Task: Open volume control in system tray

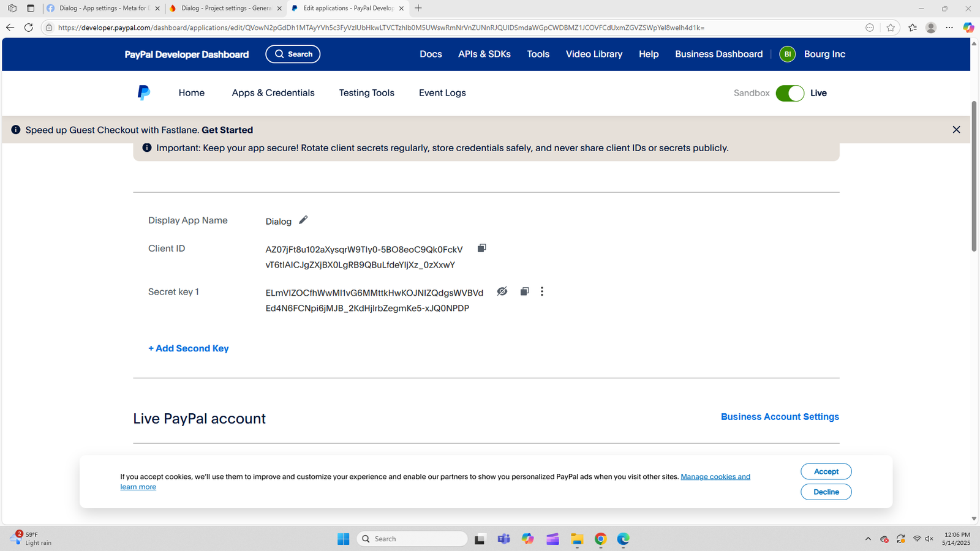Action: click(x=929, y=539)
